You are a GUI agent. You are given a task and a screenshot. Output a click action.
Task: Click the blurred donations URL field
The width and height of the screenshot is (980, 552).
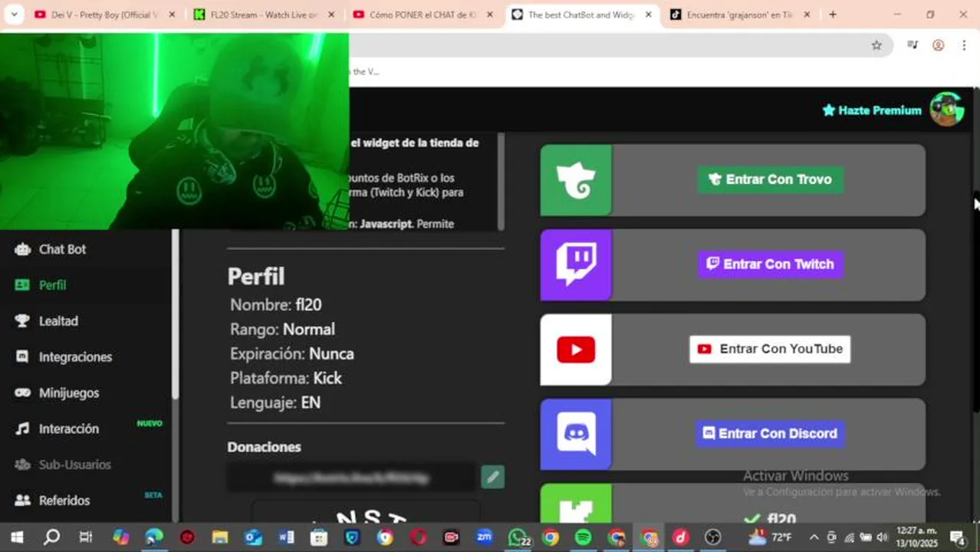coord(351,478)
